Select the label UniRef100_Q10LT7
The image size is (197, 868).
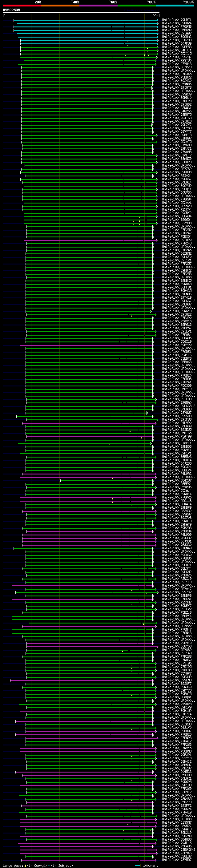tap(176, 155)
